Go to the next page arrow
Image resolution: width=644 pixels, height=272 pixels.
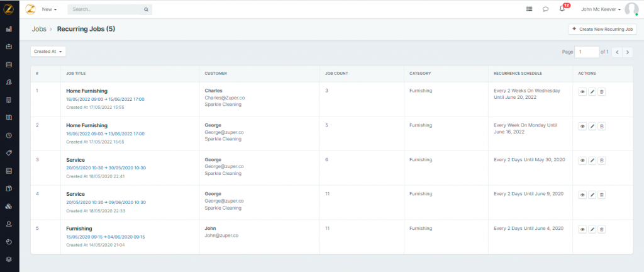628,52
